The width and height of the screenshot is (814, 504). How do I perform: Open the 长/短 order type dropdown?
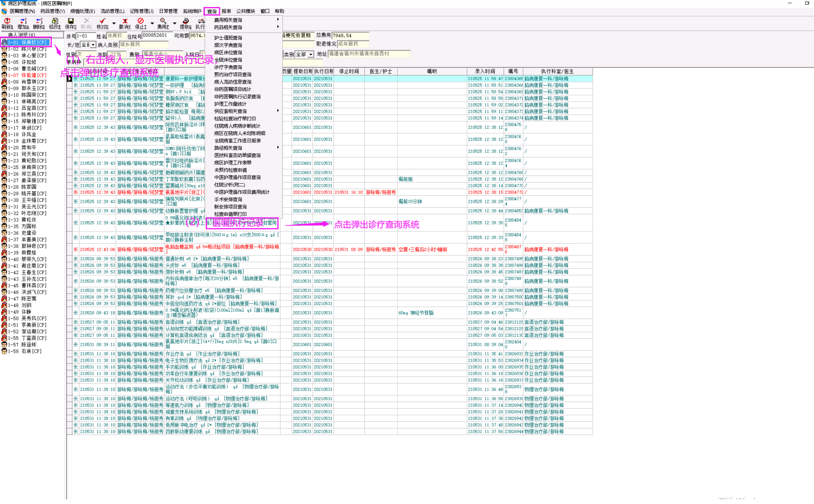click(93, 45)
